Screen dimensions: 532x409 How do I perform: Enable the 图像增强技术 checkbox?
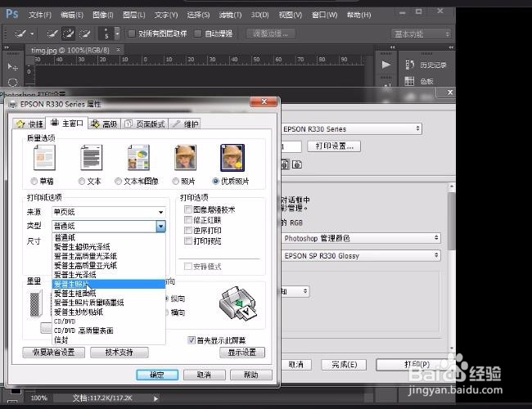188,209
